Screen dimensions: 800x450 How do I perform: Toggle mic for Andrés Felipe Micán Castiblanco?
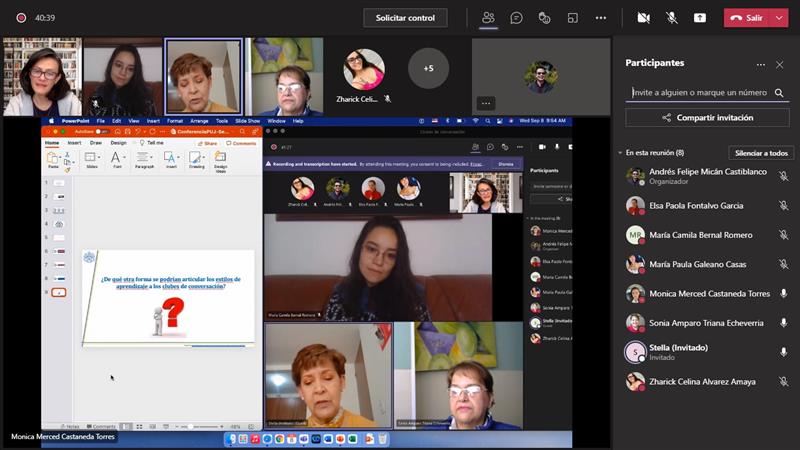[x=784, y=177]
